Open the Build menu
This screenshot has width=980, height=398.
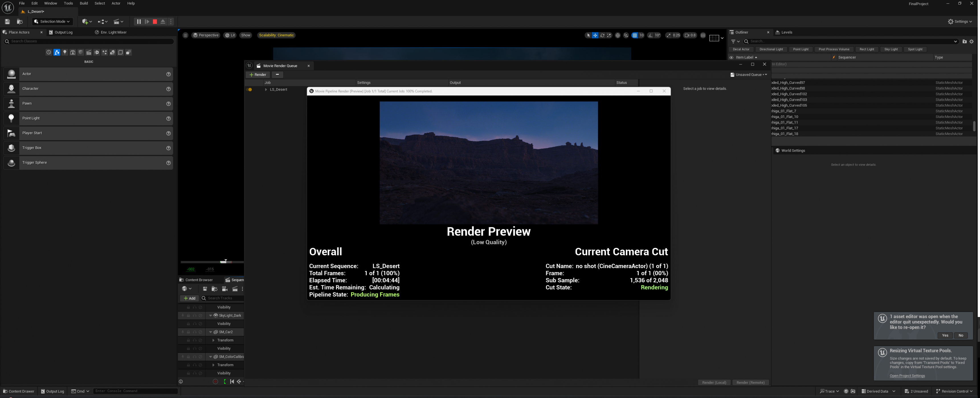[84, 3]
